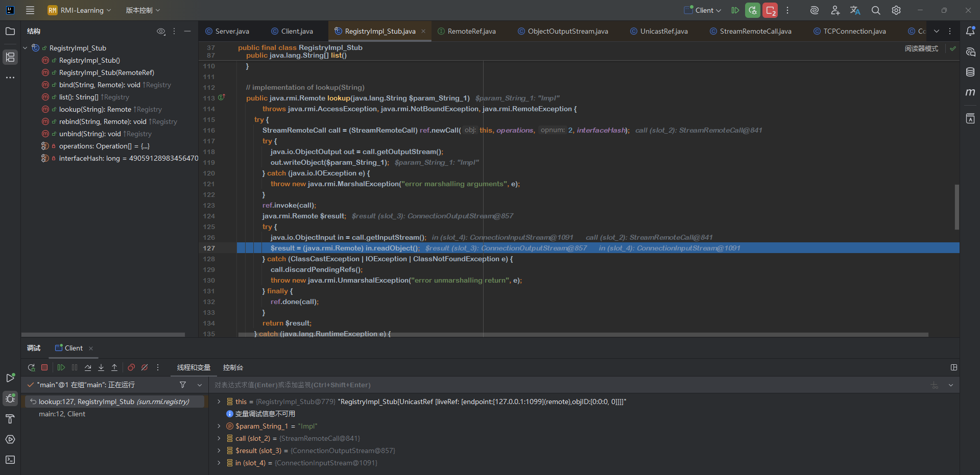
Task: Open the Notifications bell icon
Action: (x=970, y=31)
